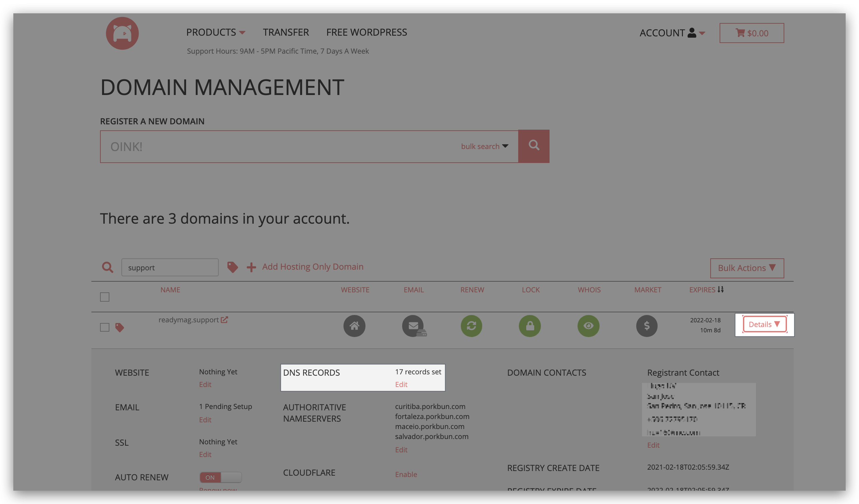Screen dimensions: 859x504
Task: Click the domain search magnifying glass button
Action: click(x=534, y=146)
